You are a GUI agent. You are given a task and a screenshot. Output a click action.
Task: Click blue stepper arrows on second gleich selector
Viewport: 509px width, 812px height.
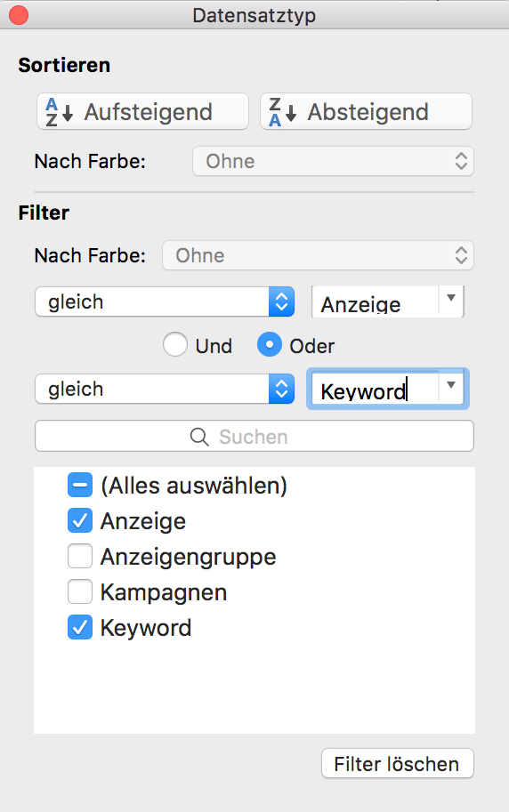281,389
